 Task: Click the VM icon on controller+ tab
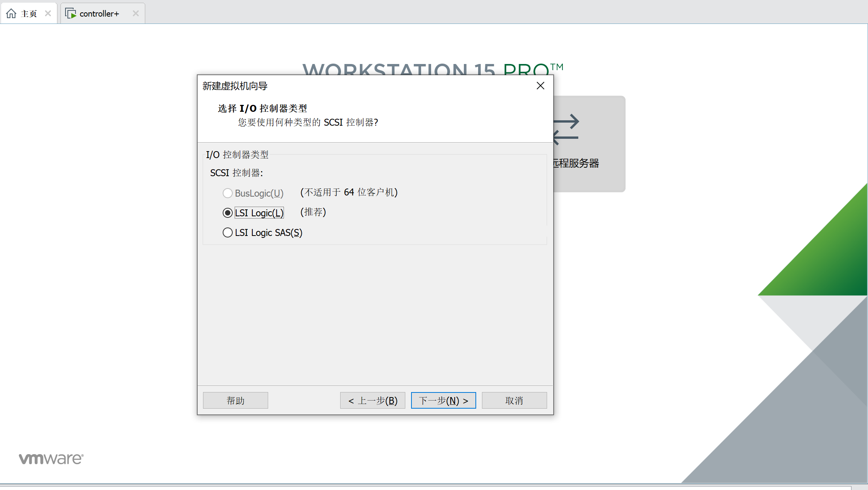[71, 13]
